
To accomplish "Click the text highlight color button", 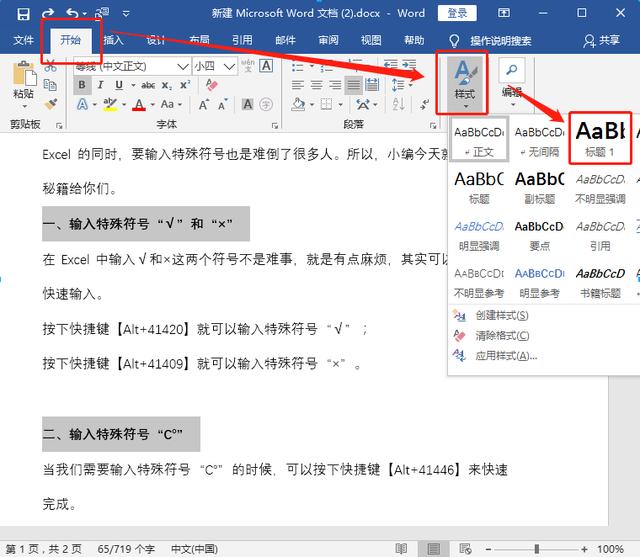I will [x=110, y=104].
